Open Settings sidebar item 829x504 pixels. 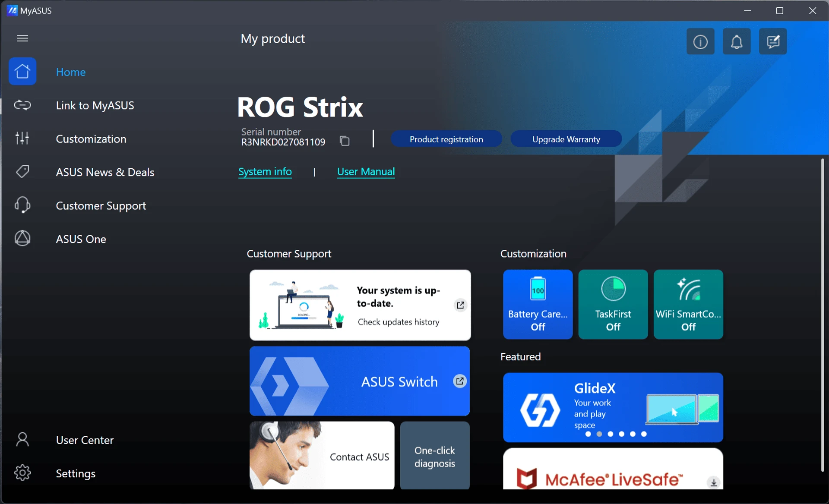[76, 473]
